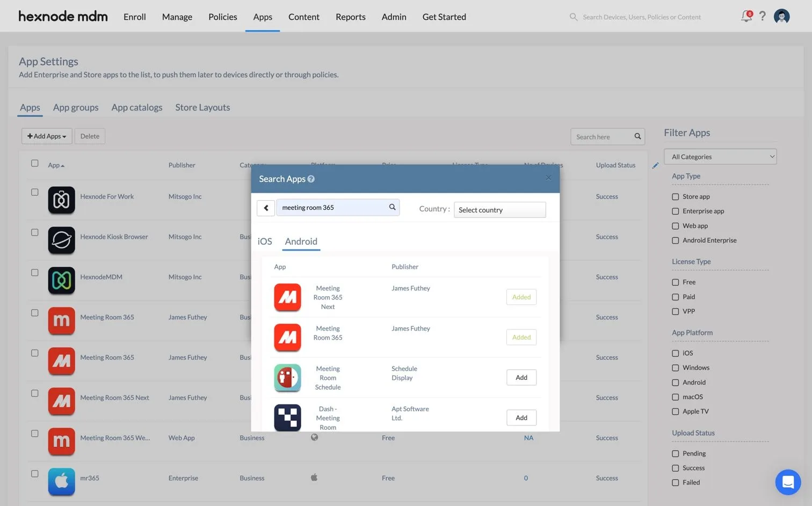Click the search icon in the Search here box
Image resolution: width=812 pixels, height=506 pixels.
[637, 136]
